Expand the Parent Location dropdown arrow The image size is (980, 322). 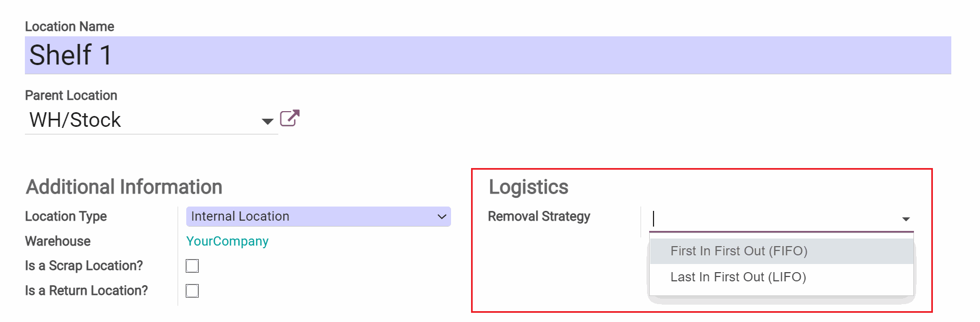point(267,121)
